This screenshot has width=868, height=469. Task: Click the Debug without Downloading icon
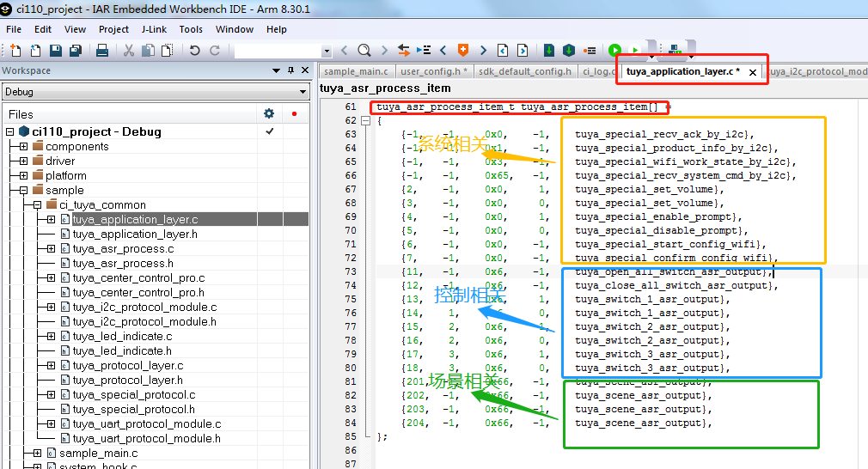point(635,51)
